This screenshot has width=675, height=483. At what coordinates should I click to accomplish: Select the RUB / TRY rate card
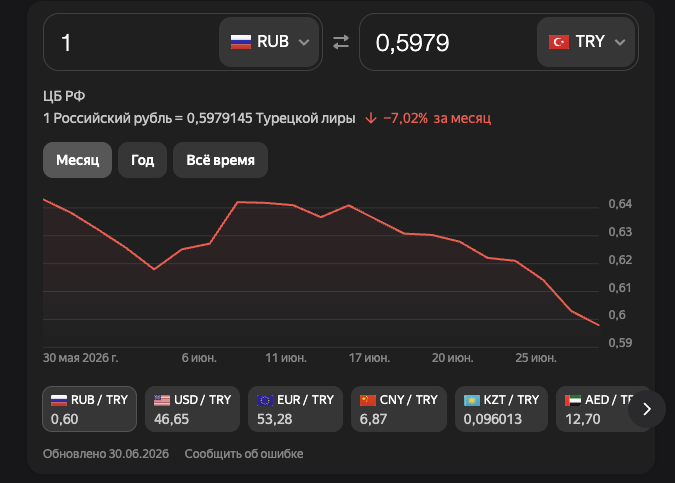click(90, 409)
